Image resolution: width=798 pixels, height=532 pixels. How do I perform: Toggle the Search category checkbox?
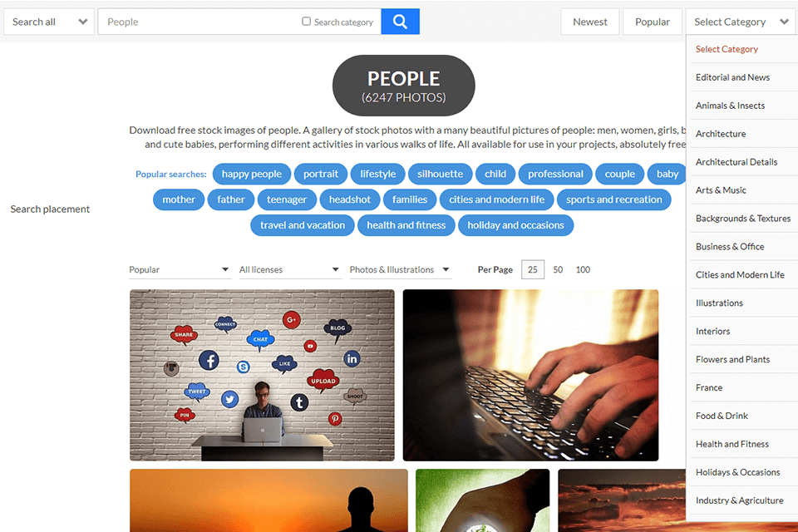click(307, 22)
